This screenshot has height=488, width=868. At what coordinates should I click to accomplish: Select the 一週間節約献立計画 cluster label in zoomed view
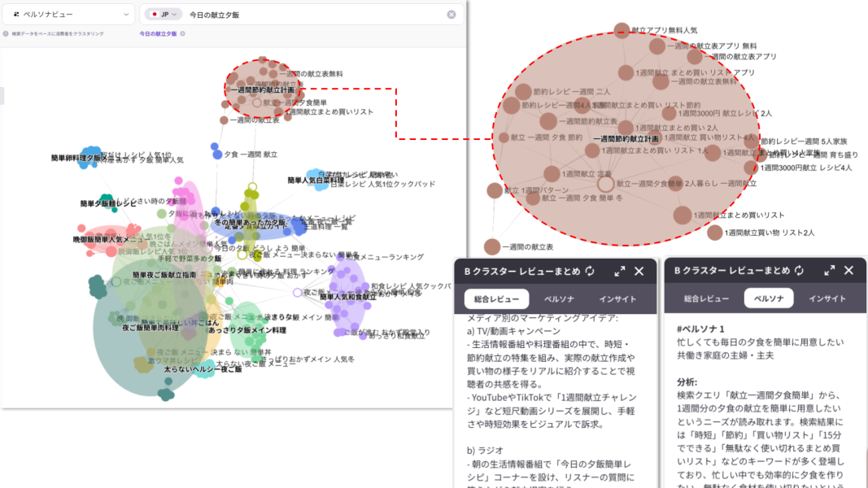point(626,139)
